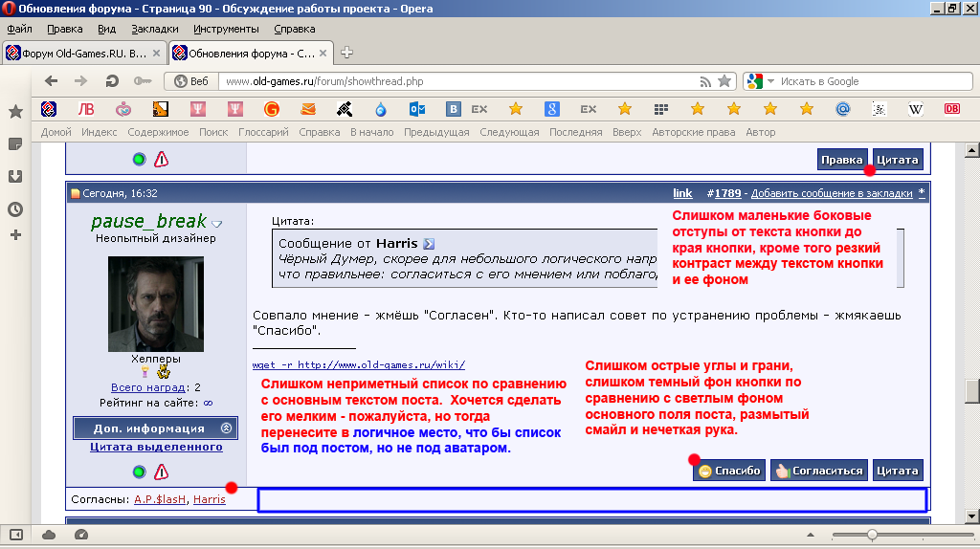The image size is (980, 549).
Task: Open the Справка menu
Action: (x=295, y=29)
